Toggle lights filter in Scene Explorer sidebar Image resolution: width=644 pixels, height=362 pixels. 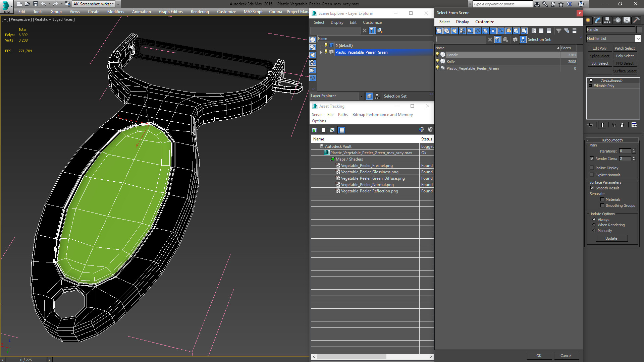click(x=313, y=55)
